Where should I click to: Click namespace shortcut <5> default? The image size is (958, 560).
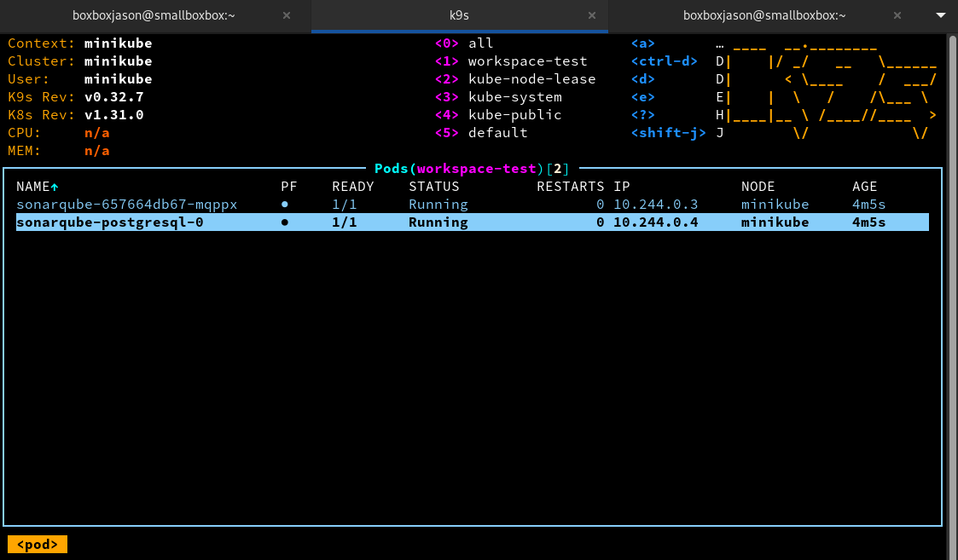pos(481,132)
